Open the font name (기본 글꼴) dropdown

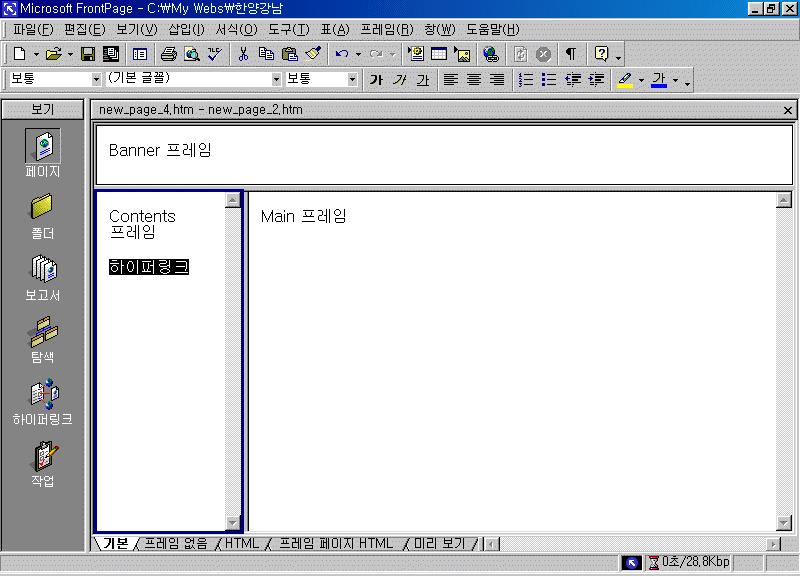coord(276,79)
